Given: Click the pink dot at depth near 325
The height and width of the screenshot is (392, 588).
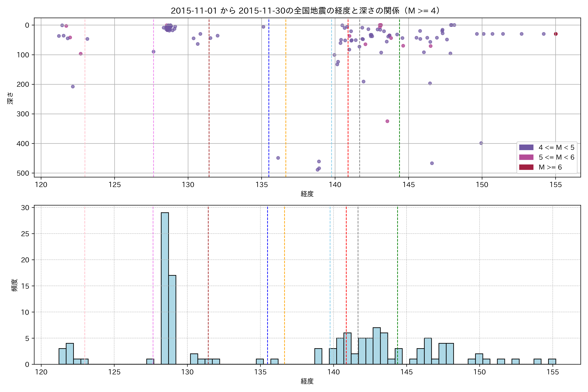Looking at the screenshot, I should [387, 121].
